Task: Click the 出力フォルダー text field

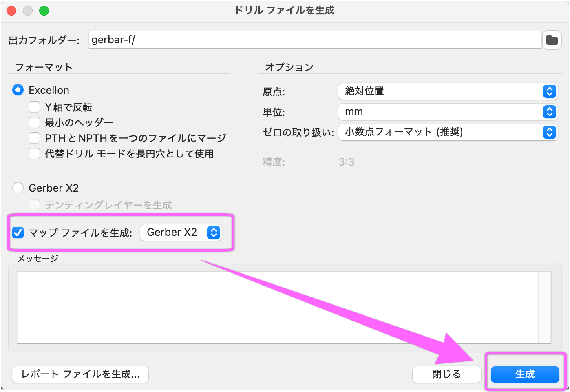Action: tap(315, 40)
